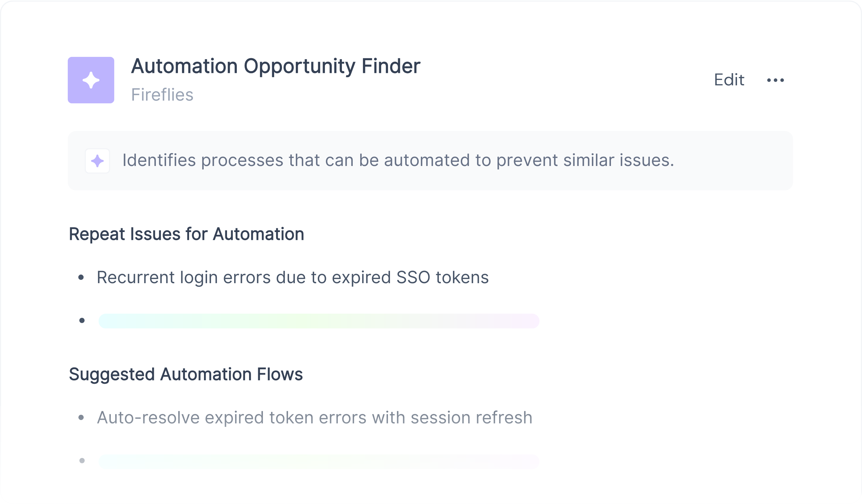862x504 pixels.
Task: Click the Edit button
Action: pyautogui.click(x=729, y=80)
